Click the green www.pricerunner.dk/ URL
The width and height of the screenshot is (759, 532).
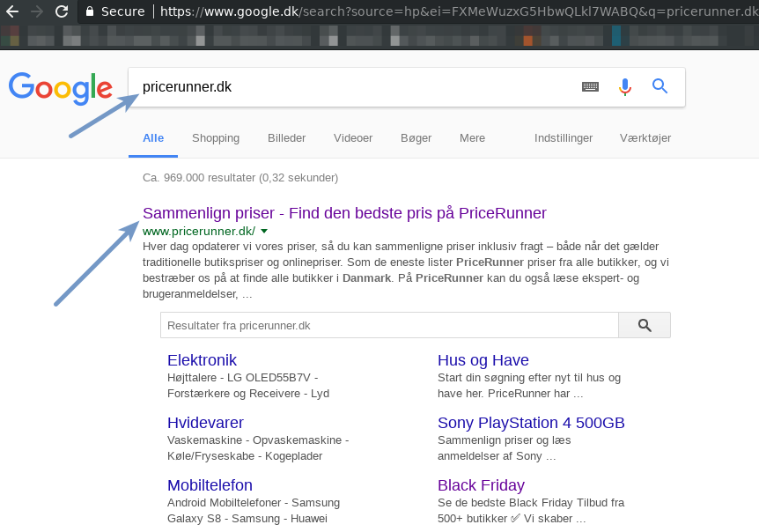[x=199, y=232]
